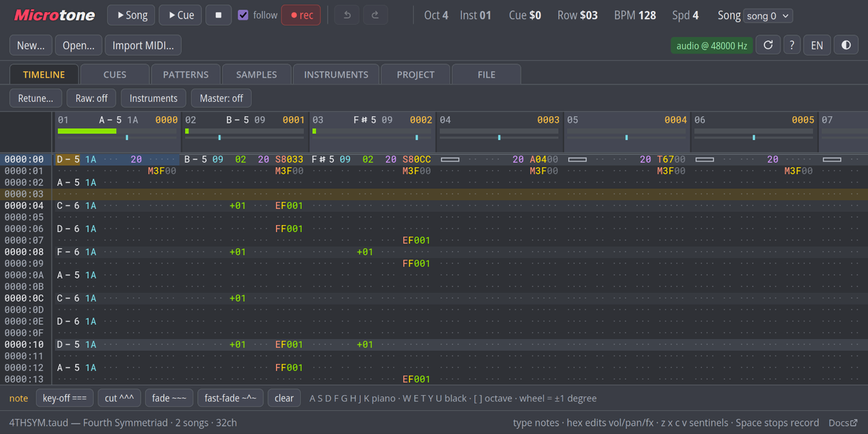Click A0400 effect in channel 04
Viewport: 868px width, 434px height.
click(x=544, y=159)
